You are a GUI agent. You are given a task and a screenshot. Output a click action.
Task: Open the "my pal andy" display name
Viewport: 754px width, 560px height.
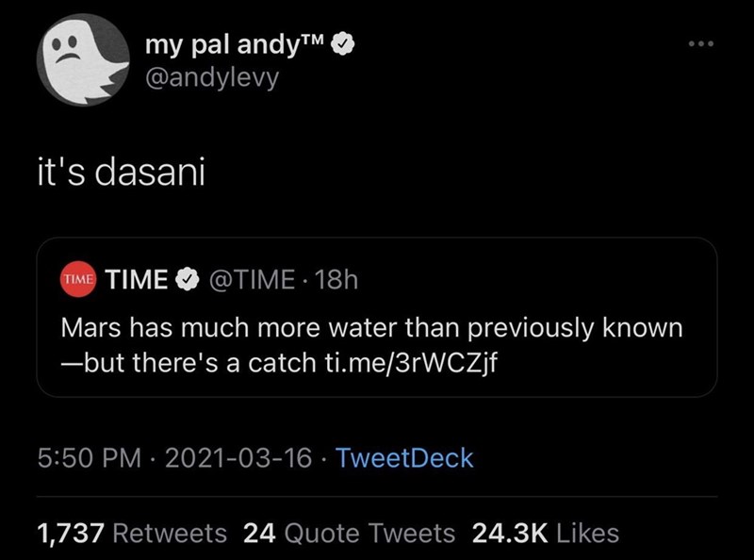236,43
